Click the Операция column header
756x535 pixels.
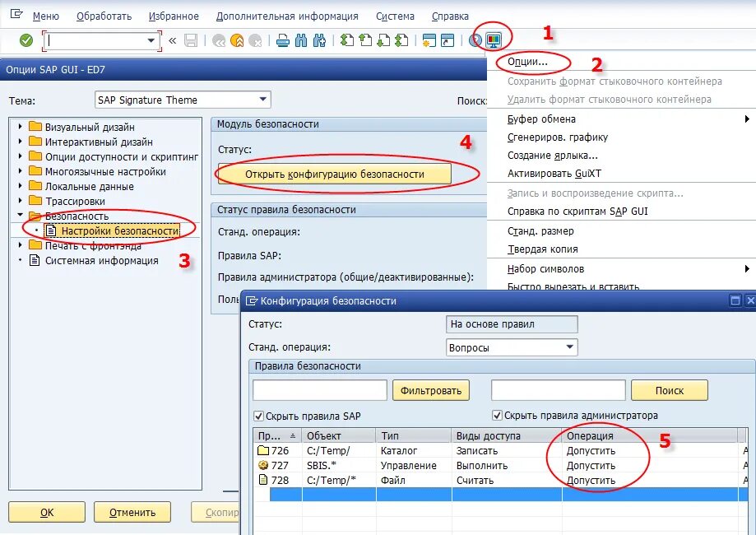(651, 435)
